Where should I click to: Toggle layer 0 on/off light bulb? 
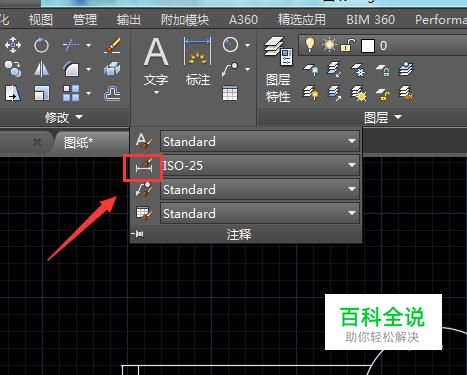(310, 45)
